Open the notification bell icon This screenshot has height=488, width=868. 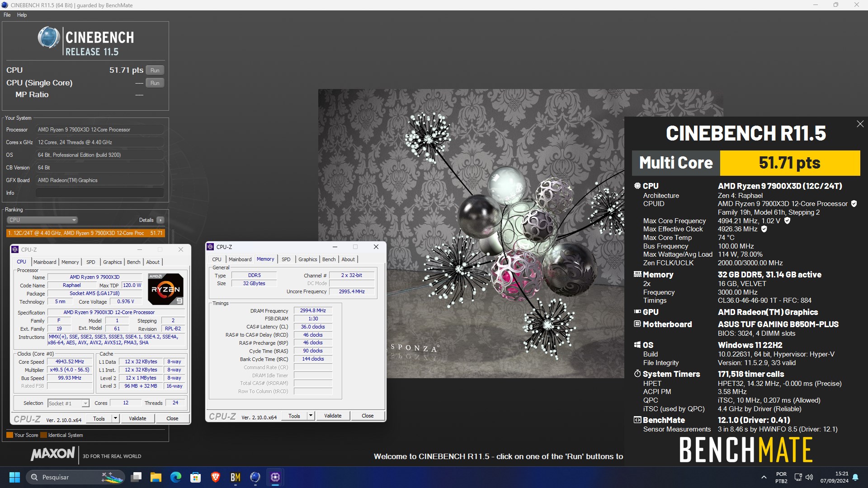tap(855, 477)
